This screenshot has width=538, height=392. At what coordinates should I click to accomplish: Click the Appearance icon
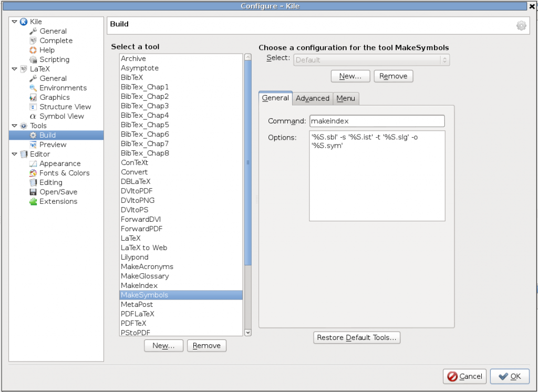click(33, 163)
